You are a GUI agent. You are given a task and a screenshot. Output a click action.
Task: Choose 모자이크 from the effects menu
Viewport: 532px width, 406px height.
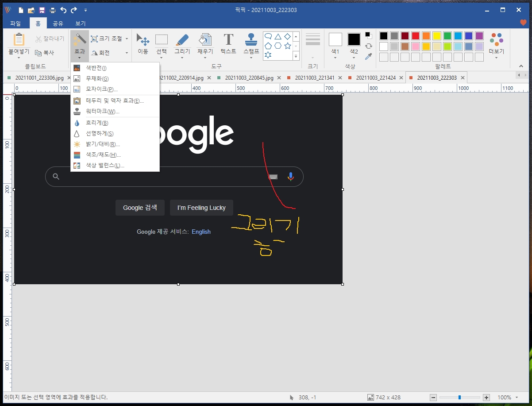[115, 89]
